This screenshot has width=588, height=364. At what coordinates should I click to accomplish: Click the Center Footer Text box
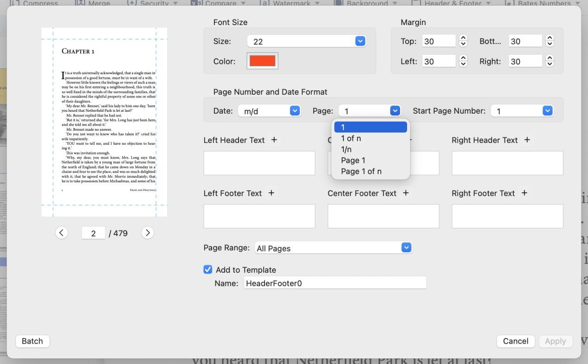(383, 216)
